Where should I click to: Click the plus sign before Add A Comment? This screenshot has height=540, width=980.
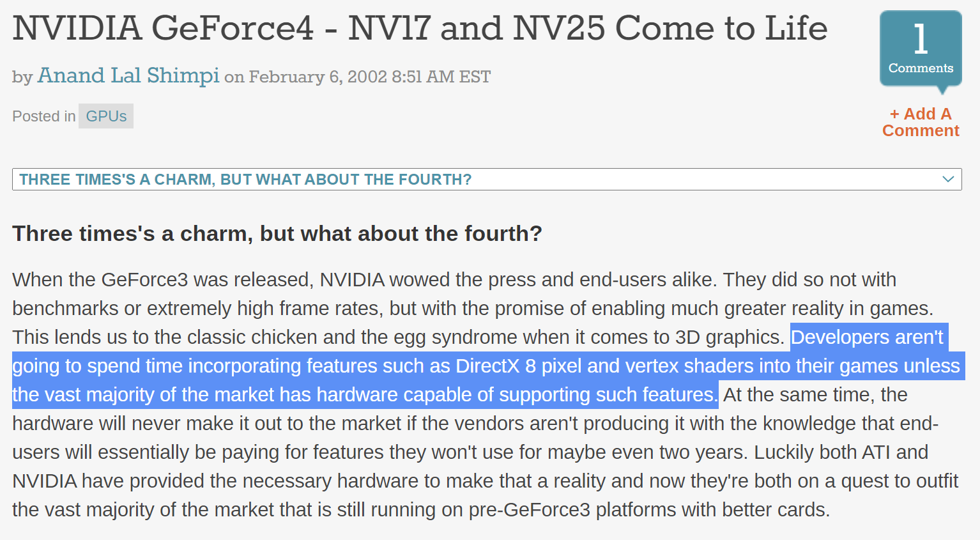[x=894, y=114]
